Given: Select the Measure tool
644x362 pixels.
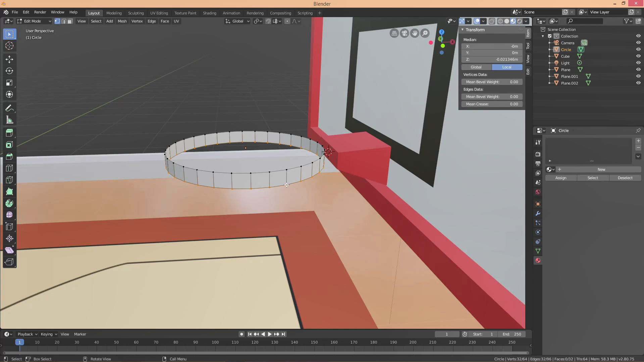Looking at the screenshot, I should click(x=9, y=120).
